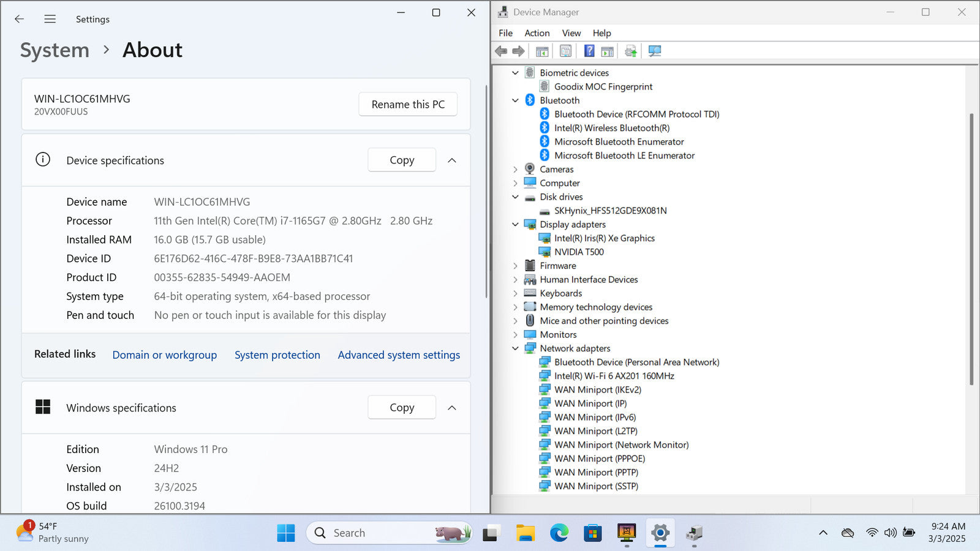Open the File menu in Device Manager
Viewport: 980px width, 551px height.
tap(505, 33)
